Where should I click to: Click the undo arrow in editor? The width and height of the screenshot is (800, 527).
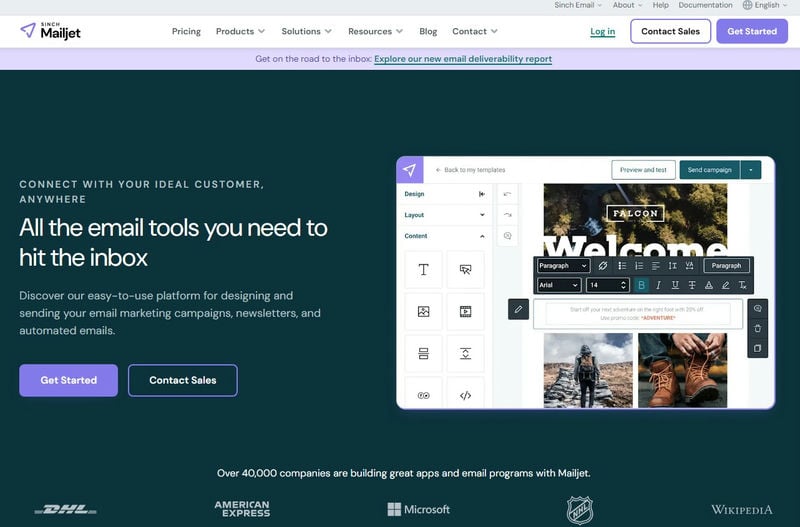pyautogui.click(x=507, y=194)
